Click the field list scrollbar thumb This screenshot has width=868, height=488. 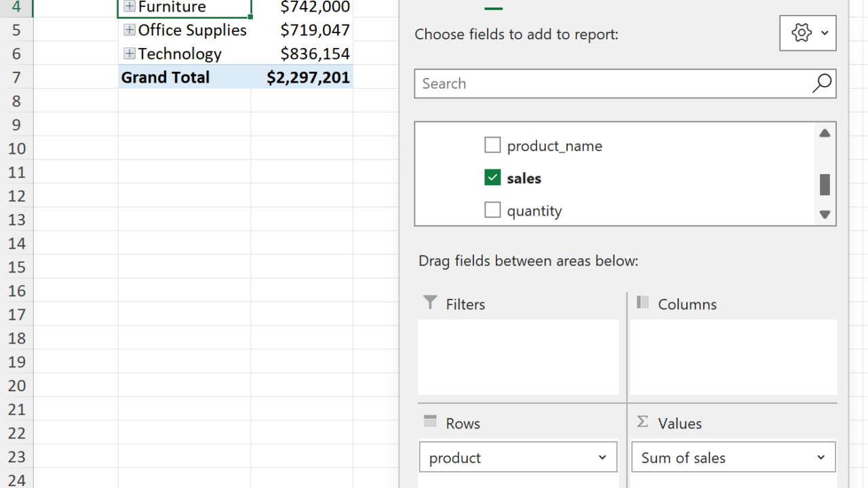825,184
